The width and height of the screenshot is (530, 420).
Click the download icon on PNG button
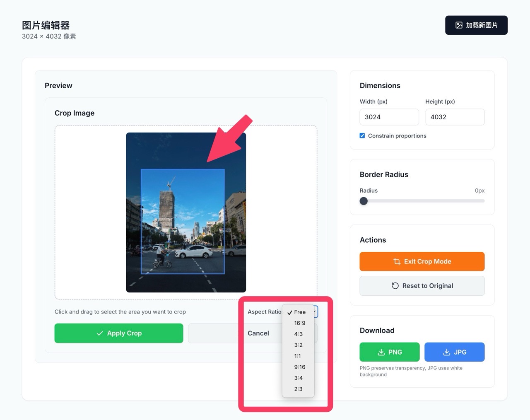(x=381, y=352)
